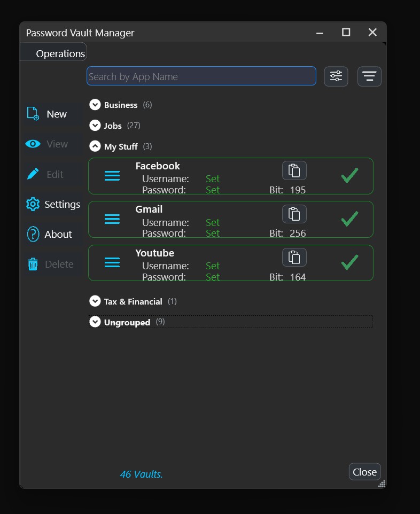
Task: Click the Tax & Financial group label
Action: [133, 301]
